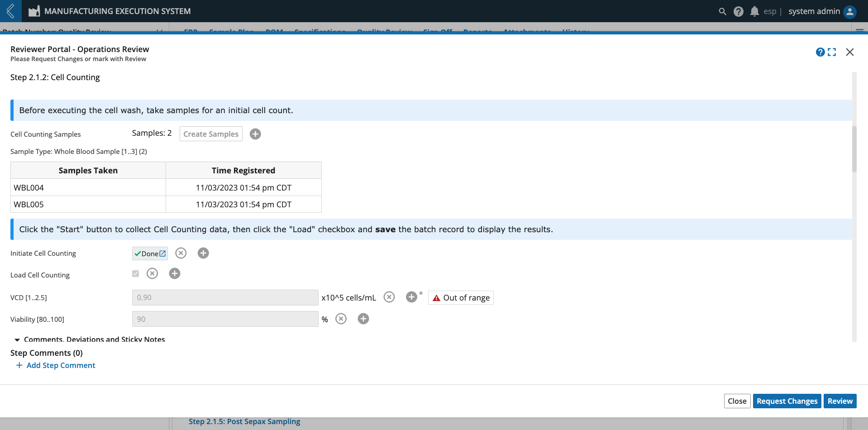Expand the Reviewer Portal to fullscreen

pos(832,52)
